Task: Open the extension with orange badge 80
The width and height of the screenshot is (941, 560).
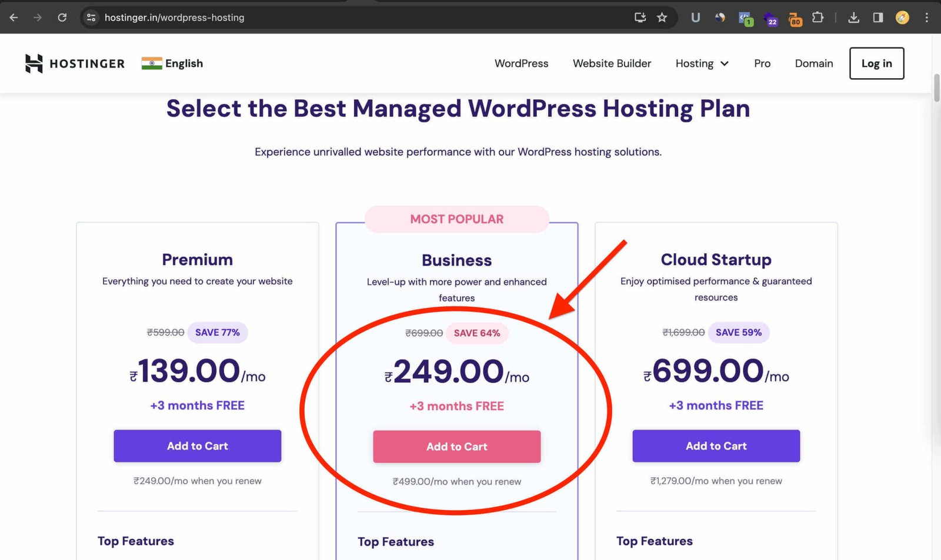Action: [795, 19]
